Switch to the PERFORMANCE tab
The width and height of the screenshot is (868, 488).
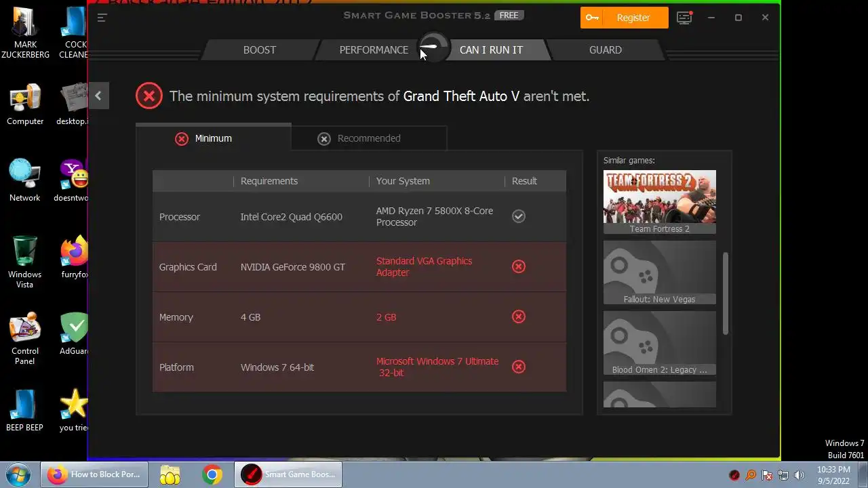(374, 49)
